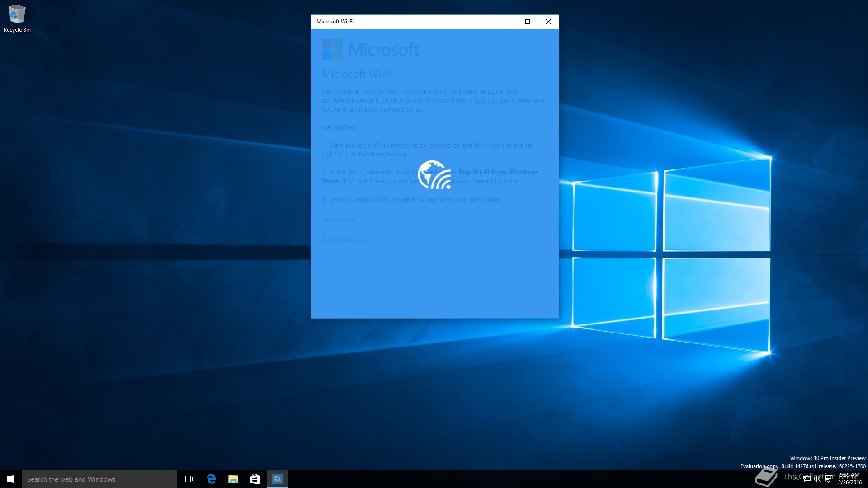
Task: Show hidden system tray icons
Action: pyautogui.click(x=796, y=479)
